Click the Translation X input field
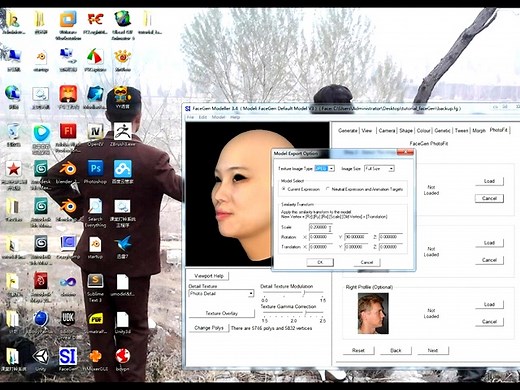520x390 pixels. click(321, 247)
